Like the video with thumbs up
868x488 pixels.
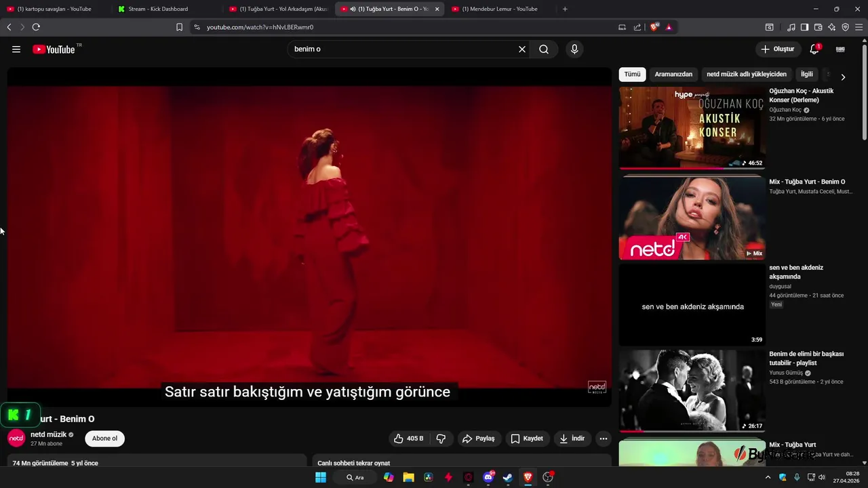[409, 439]
